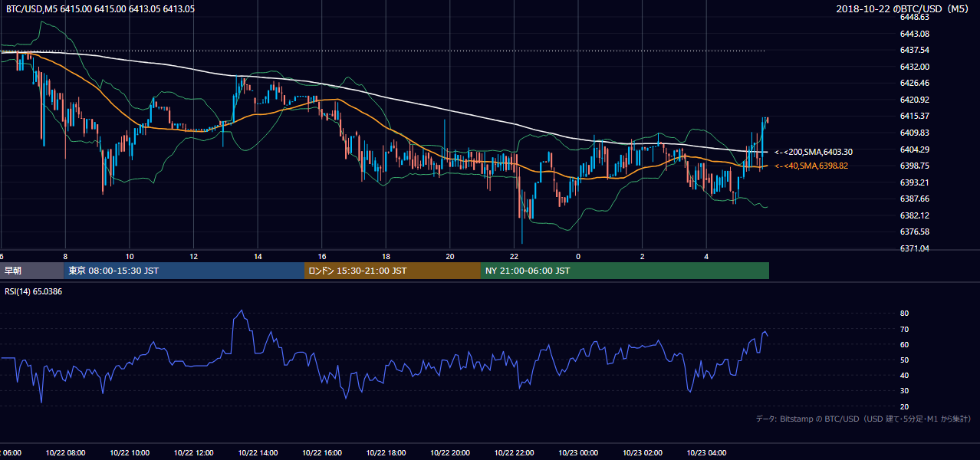980x460 pixels.
Task: Click the '10/23 00:00' date axis label
Action: click(x=578, y=453)
